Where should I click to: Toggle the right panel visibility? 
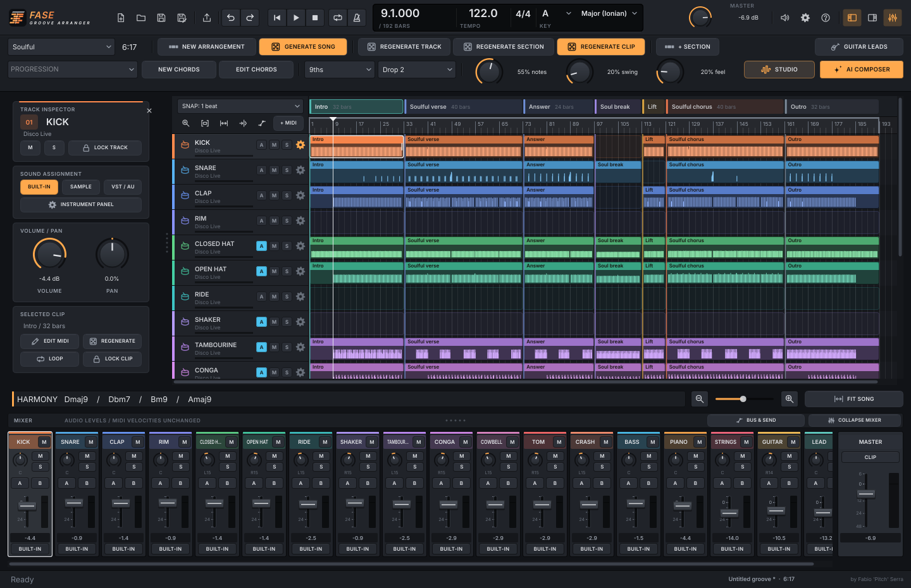coord(872,18)
